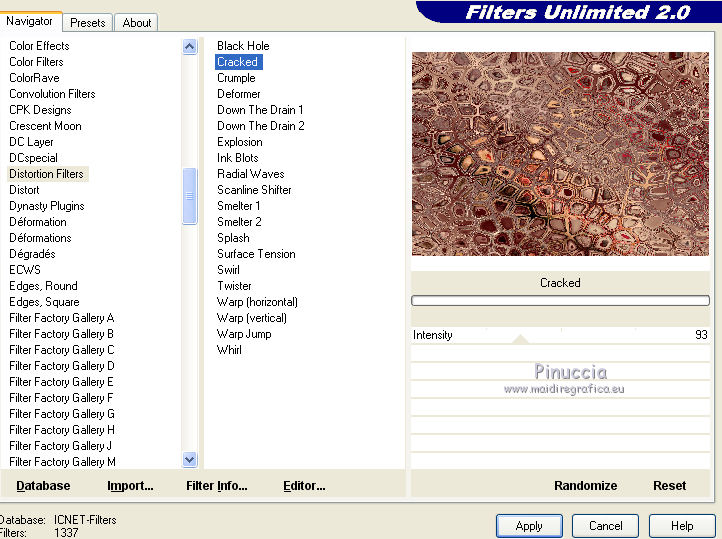Image resolution: width=722 pixels, height=539 pixels.
Task: Choose the Warp Jump filter
Action: tap(244, 334)
